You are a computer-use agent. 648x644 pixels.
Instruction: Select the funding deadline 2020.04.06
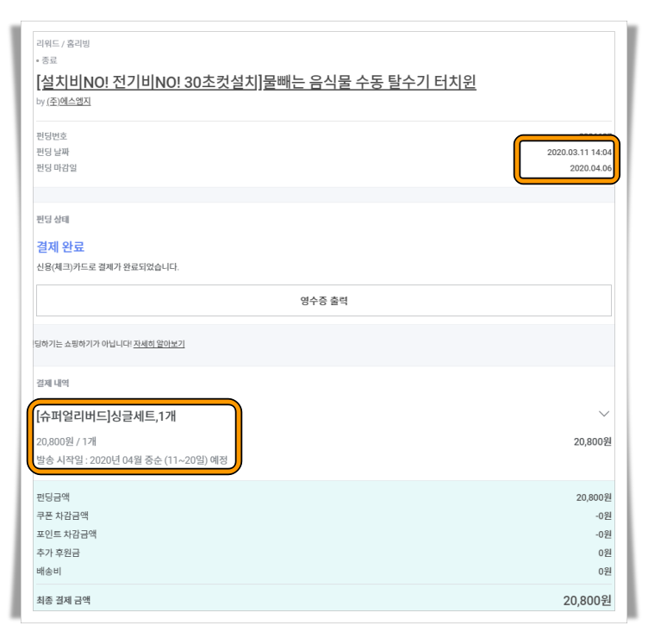point(590,168)
